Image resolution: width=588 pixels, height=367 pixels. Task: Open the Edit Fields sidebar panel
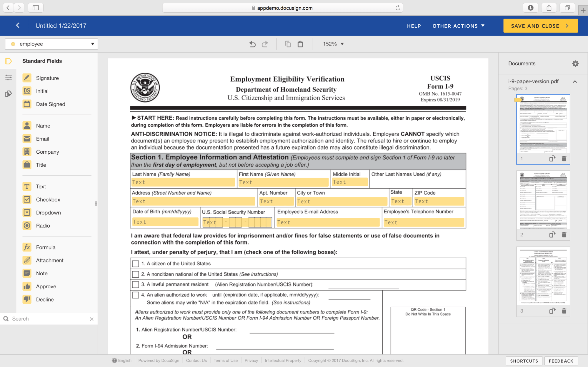pos(8,77)
